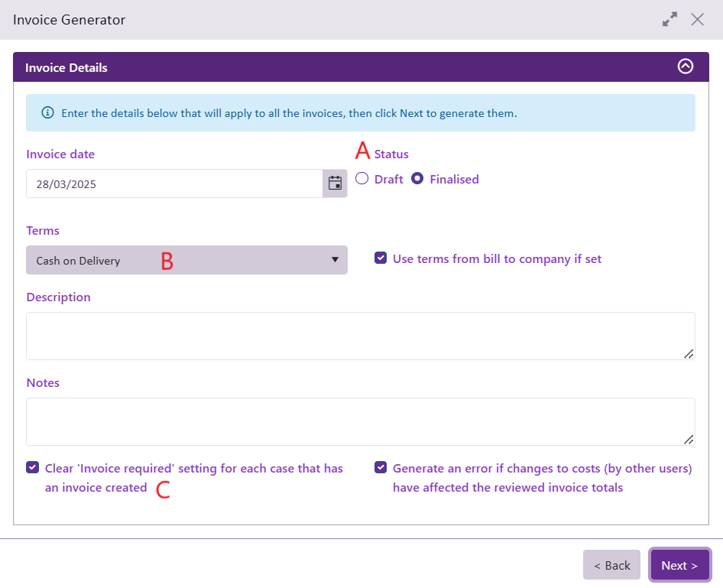This screenshot has height=588, width=723.
Task: Click the Invoice date field
Action: tap(174, 184)
